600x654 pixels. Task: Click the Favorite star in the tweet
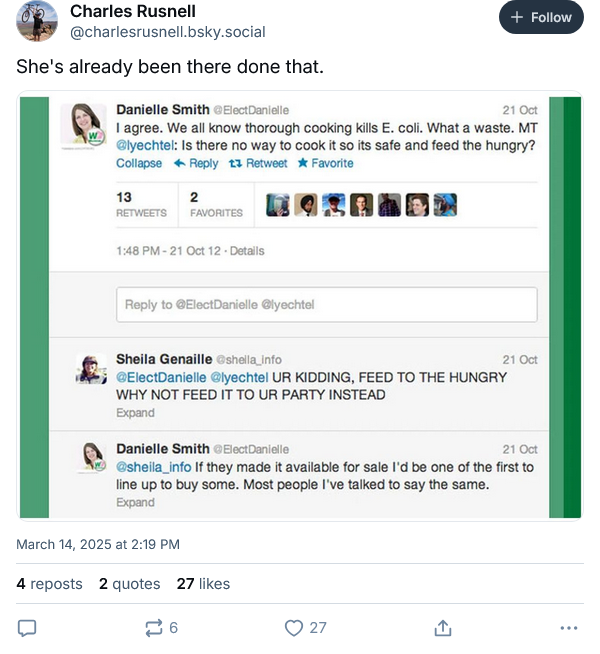click(x=325, y=164)
